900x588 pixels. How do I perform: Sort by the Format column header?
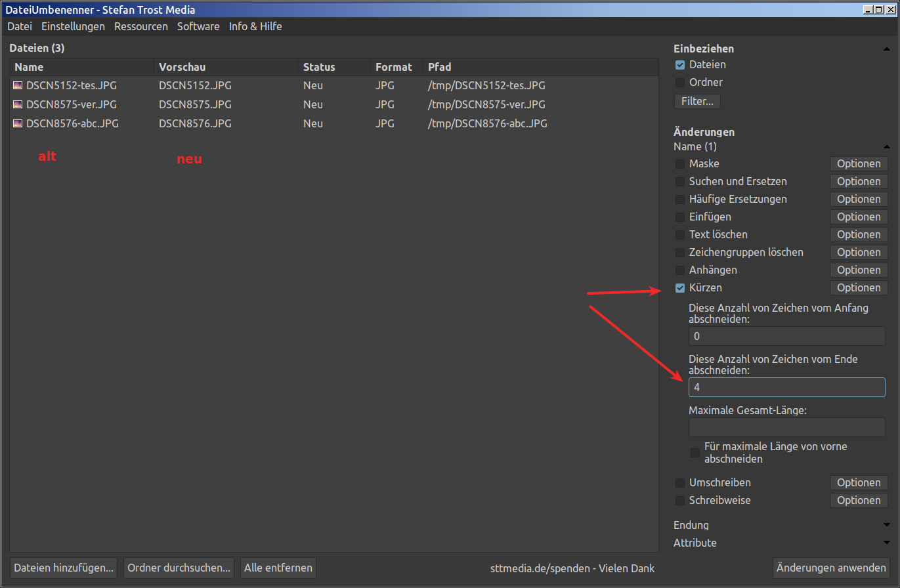click(x=397, y=67)
